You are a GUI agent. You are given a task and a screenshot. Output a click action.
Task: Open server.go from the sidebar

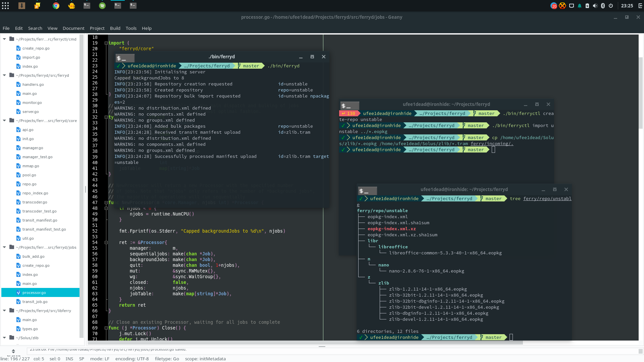point(31,112)
